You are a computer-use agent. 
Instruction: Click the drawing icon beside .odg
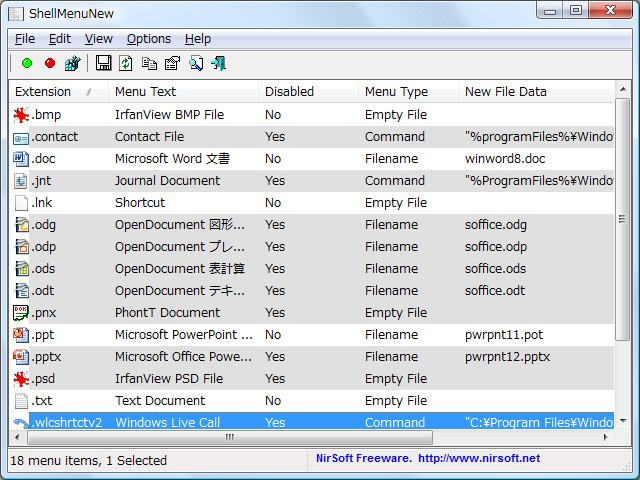(22, 225)
